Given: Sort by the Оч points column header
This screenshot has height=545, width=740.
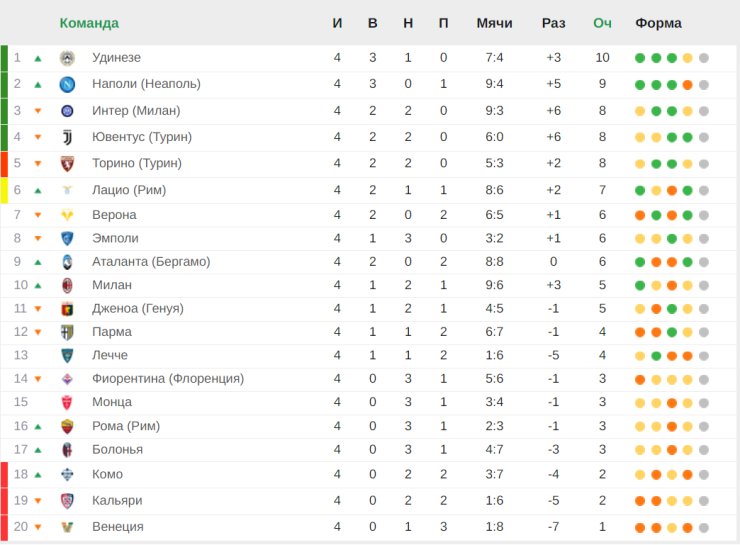Looking at the screenshot, I should pos(602,23).
